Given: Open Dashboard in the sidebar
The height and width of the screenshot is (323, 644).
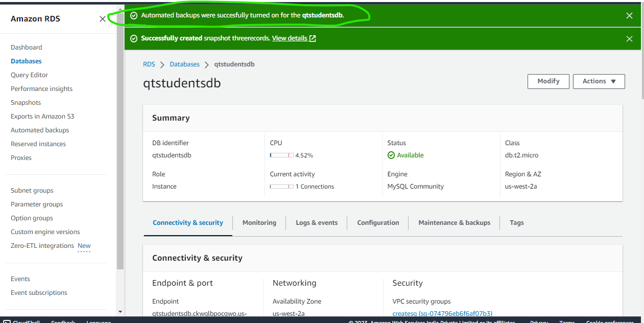Looking at the screenshot, I should click(27, 48).
